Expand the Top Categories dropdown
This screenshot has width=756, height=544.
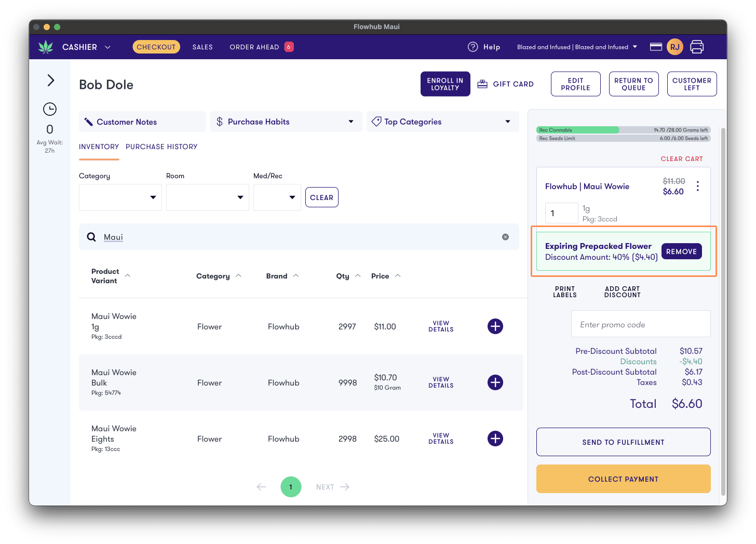[443, 122]
